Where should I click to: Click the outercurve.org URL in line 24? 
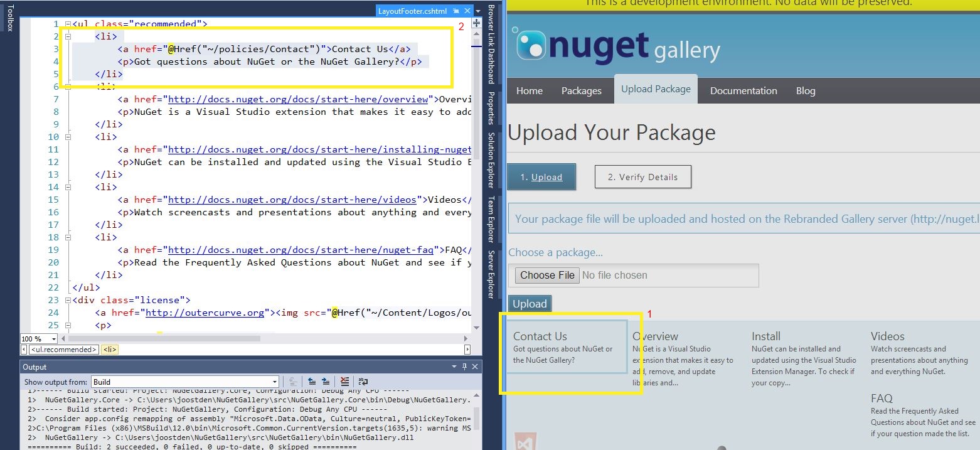205,313
